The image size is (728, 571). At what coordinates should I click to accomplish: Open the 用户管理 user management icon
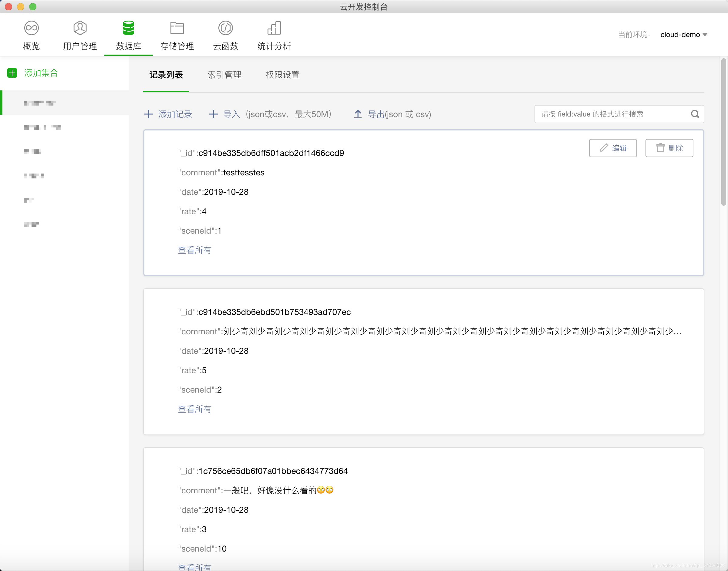tap(80, 28)
